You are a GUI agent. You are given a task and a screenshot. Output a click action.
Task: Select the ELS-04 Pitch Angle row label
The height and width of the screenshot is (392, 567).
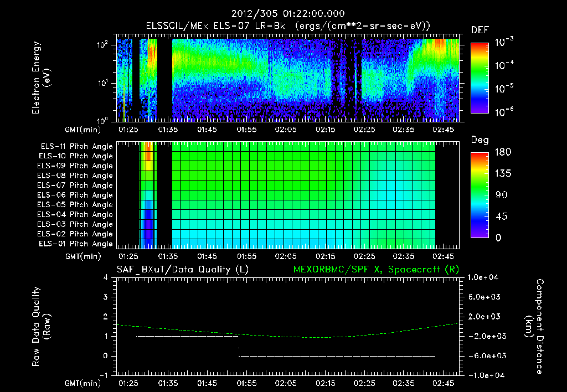[x=75, y=215]
